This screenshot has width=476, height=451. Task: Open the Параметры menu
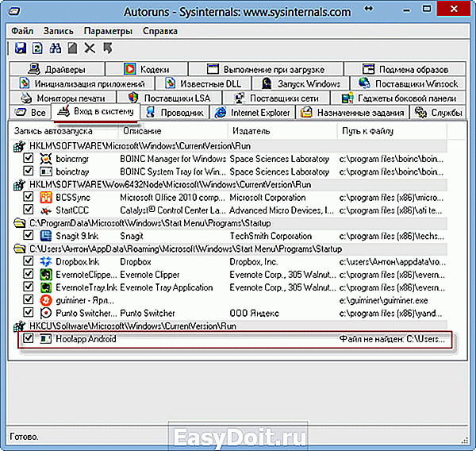tap(108, 31)
